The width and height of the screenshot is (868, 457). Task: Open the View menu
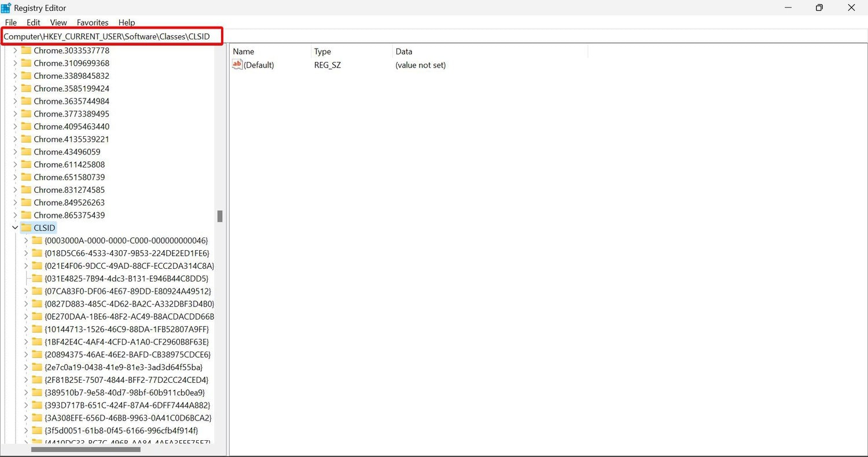coord(58,23)
